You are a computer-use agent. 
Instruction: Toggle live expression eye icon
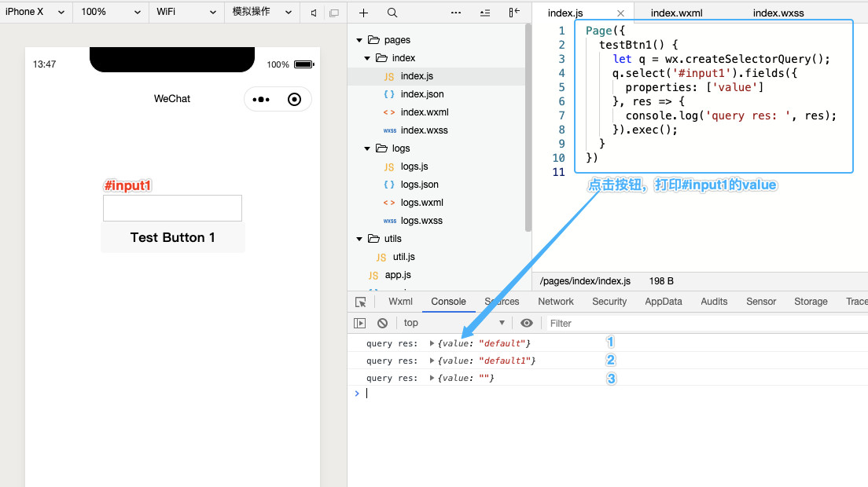[527, 323]
